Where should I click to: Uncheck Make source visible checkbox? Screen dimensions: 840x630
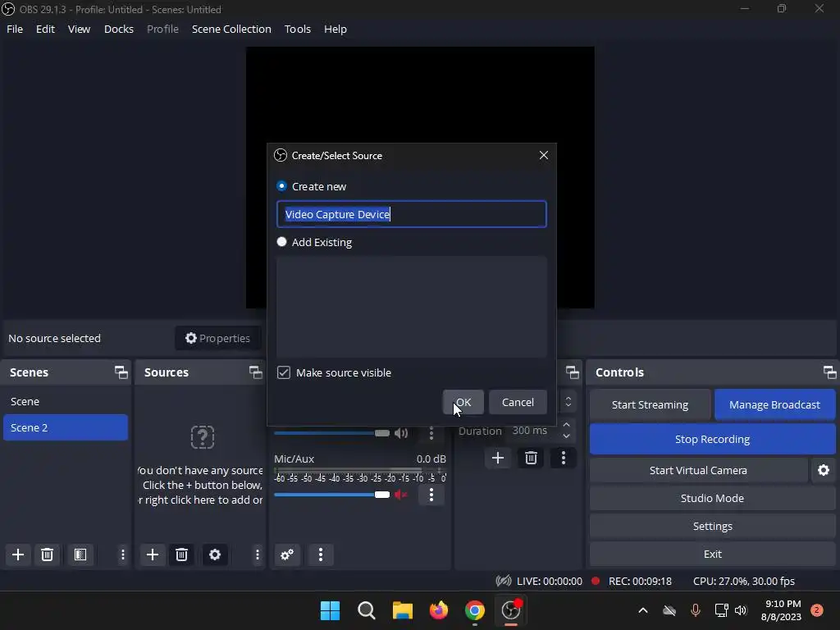click(284, 372)
